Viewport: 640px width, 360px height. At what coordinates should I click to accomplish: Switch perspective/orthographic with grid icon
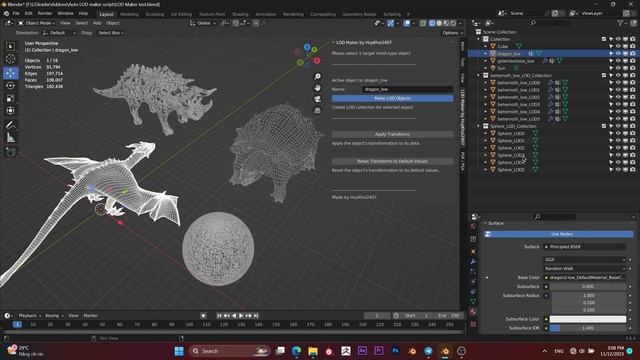coord(318,110)
